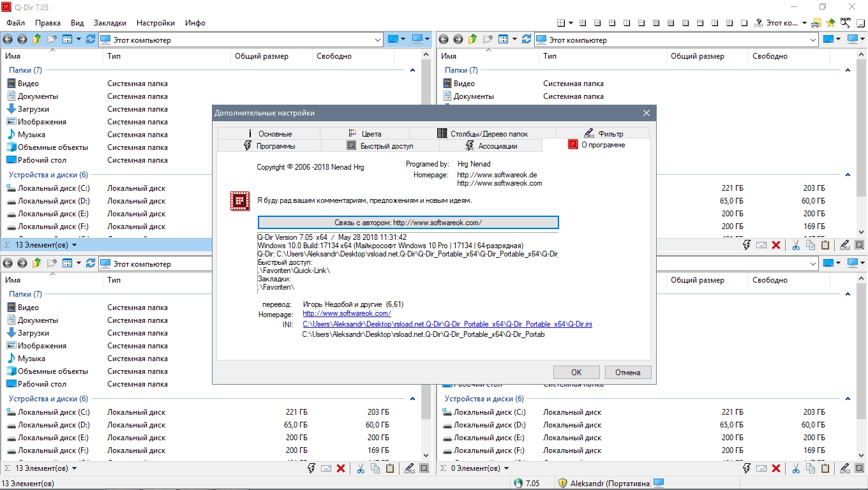868x490 pixels.
Task: Open '0 Элемент(ов)' dropdown in bottom-right pane status
Action: click(x=506, y=469)
